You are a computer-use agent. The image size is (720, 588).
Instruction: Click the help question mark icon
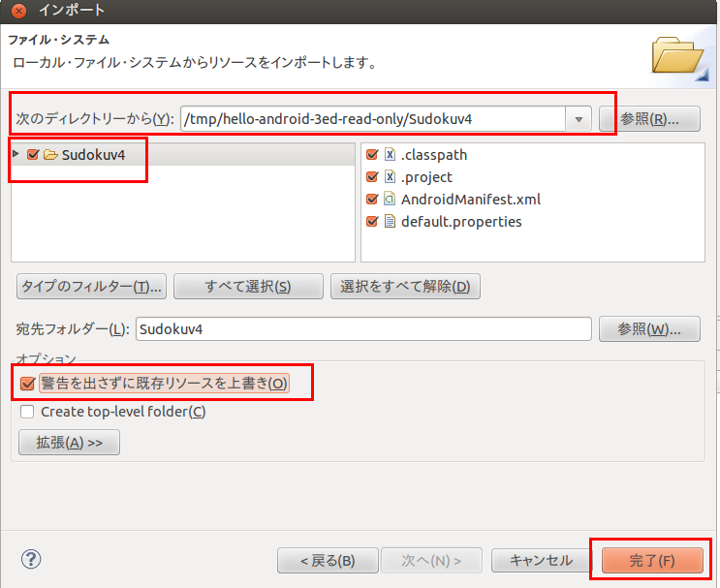pos(31,559)
